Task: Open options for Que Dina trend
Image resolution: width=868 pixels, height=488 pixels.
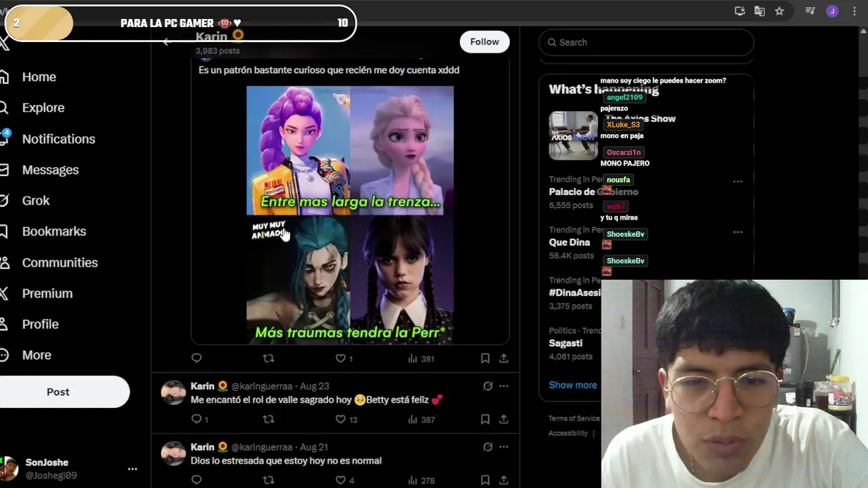Action: pyautogui.click(x=737, y=232)
